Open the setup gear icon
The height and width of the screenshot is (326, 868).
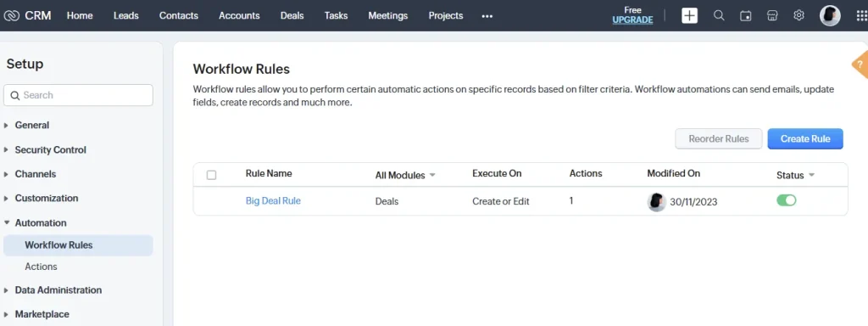(798, 15)
